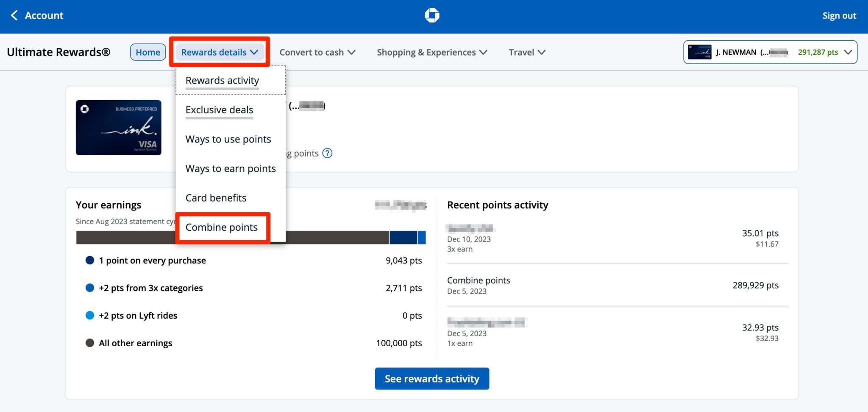Open Ways to earn points

[x=231, y=168]
